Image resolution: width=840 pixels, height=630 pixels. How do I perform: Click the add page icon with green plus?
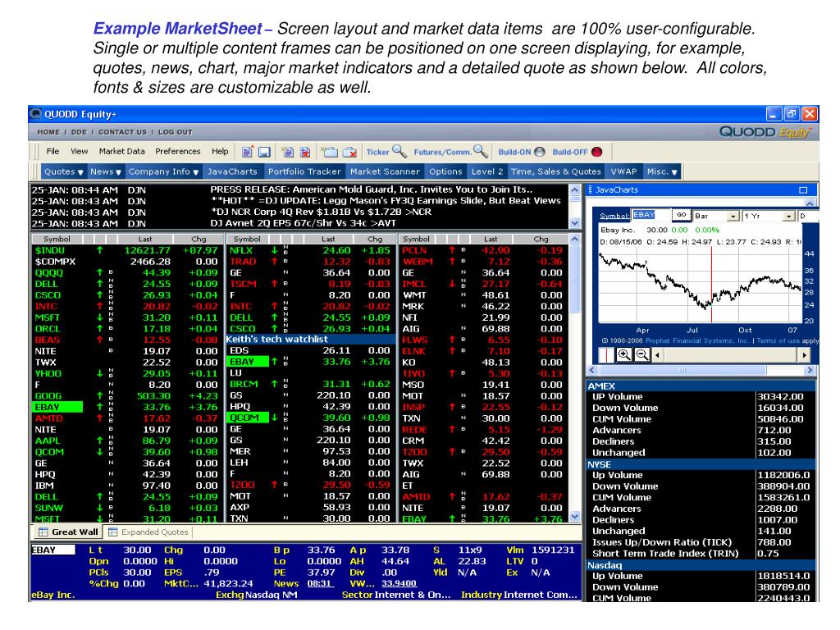click(288, 152)
